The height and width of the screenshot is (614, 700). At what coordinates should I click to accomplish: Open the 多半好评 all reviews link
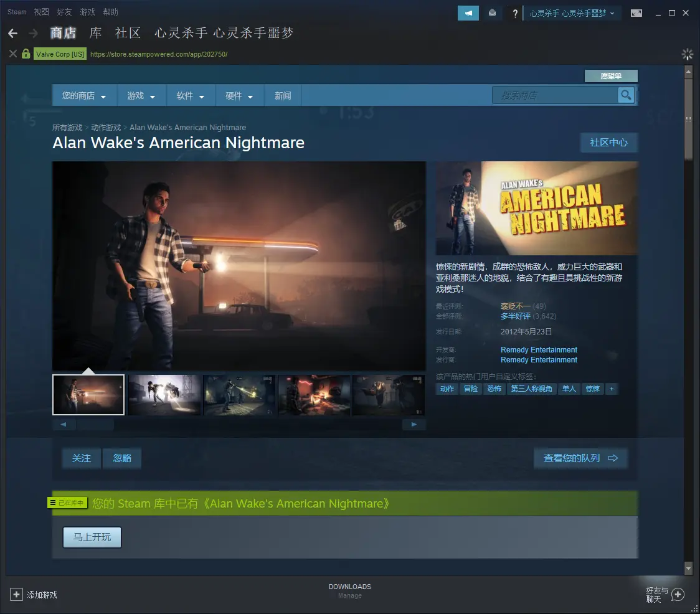[x=515, y=316]
